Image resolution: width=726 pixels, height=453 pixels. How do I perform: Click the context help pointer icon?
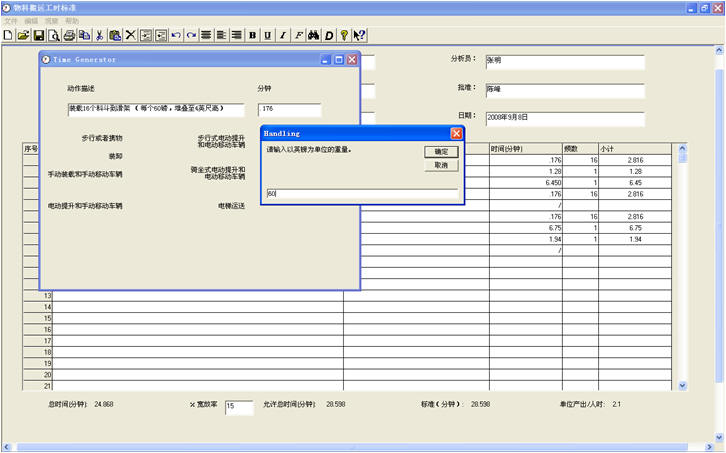tap(359, 35)
